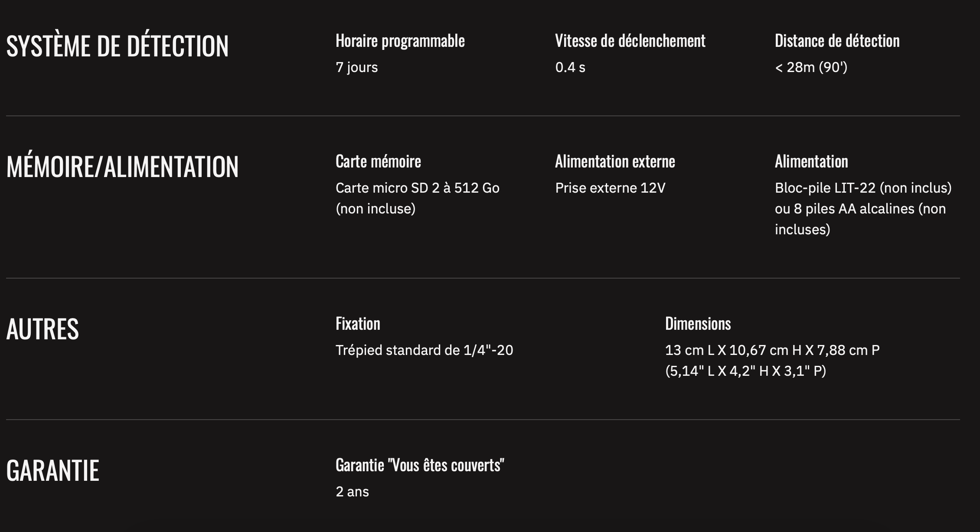The image size is (980, 532).
Task: Select the Vitesse de déclenchement label
Action: pos(630,41)
